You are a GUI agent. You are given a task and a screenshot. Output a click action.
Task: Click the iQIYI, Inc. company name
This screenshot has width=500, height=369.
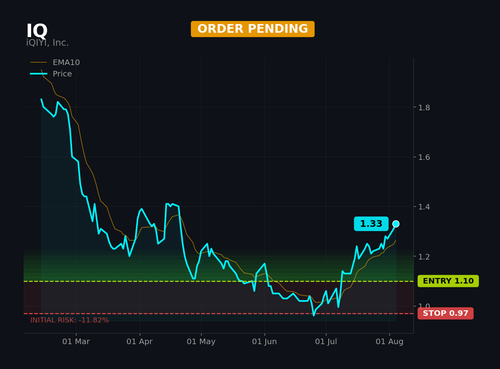pos(47,43)
